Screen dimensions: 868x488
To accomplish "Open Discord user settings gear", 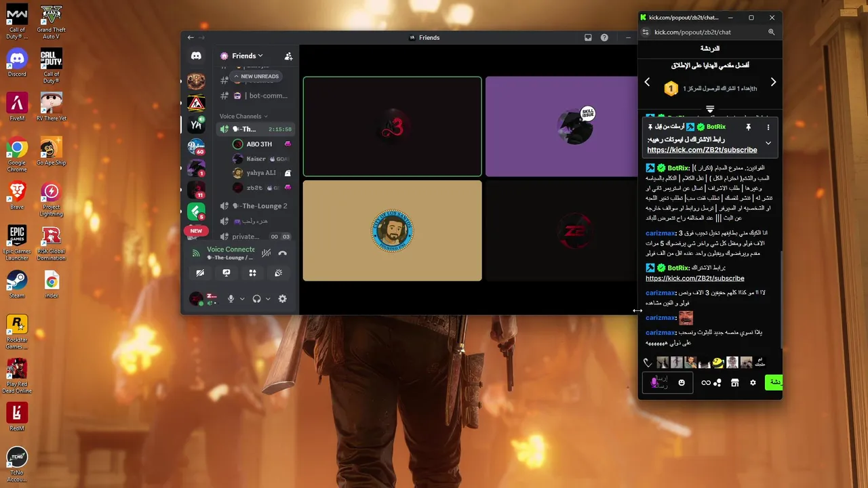I will pos(282,299).
